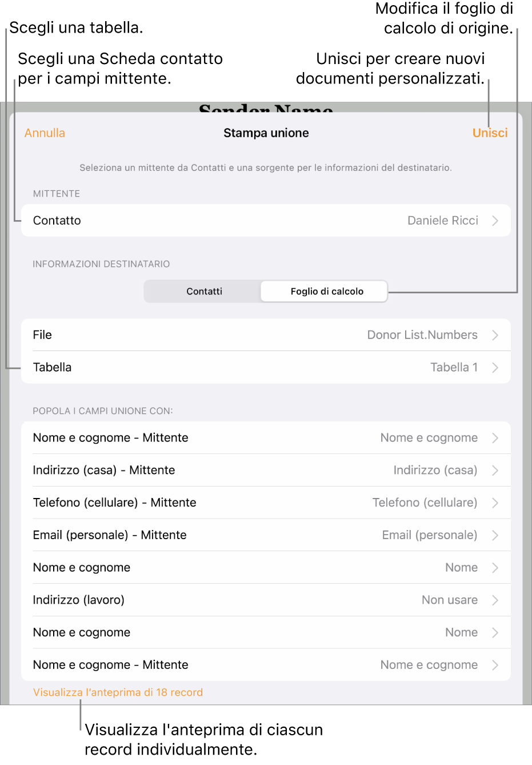This screenshot has height=765, width=532.
Task: Tap the chevron next to Tabella 1
Action: (x=495, y=368)
